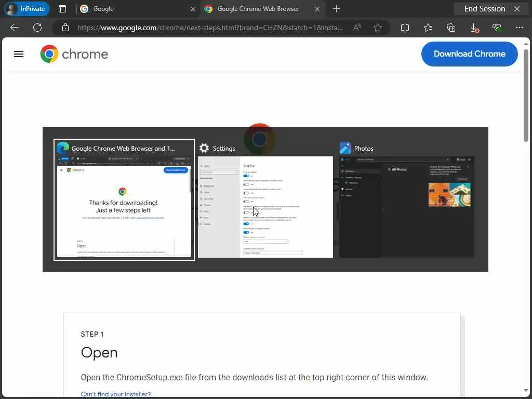
Task: Go back using the back arrow
Action: 14,28
